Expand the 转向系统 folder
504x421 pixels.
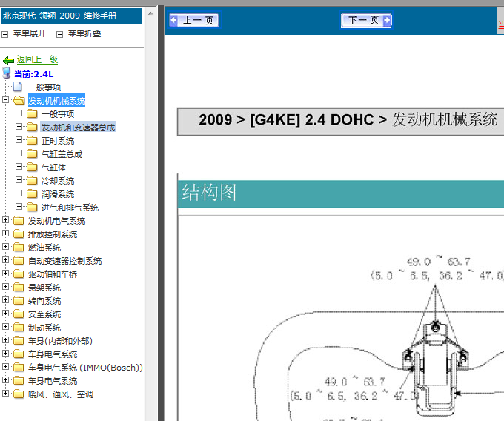[5, 300]
